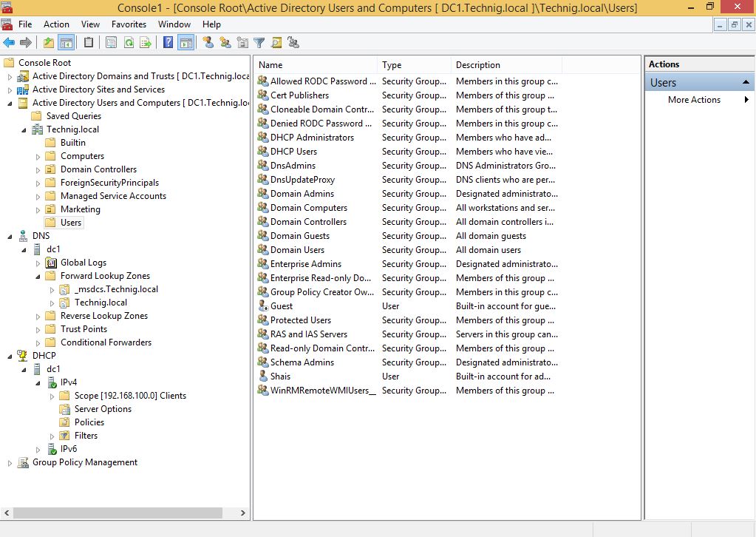The height and width of the screenshot is (537, 756).
Task: Expand Active Directory Domains and Trusts node
Action: coord(10,76)
